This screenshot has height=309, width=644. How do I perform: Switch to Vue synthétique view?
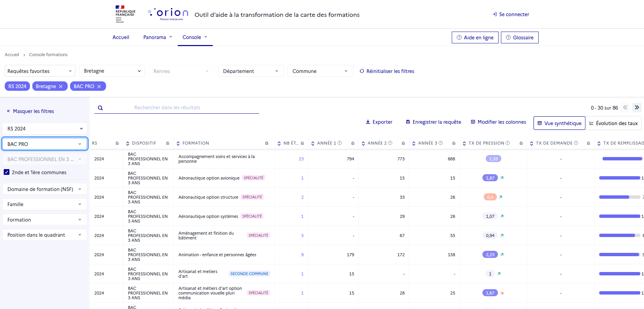pos(559,123)
